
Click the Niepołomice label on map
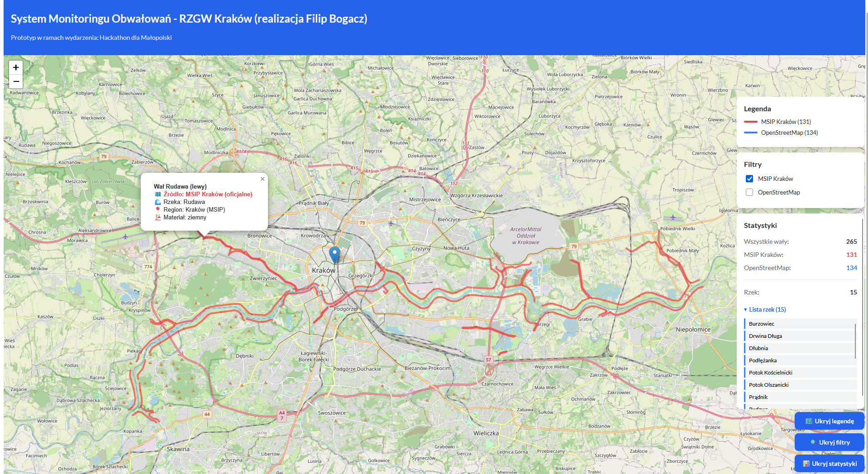click(693, 329)
